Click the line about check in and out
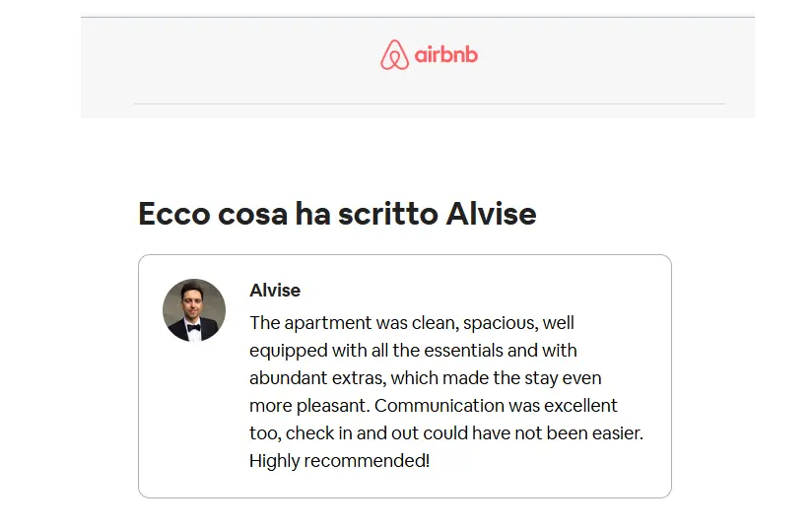The image size is (812, 529). pyautogui.click(x=446, y=433)
